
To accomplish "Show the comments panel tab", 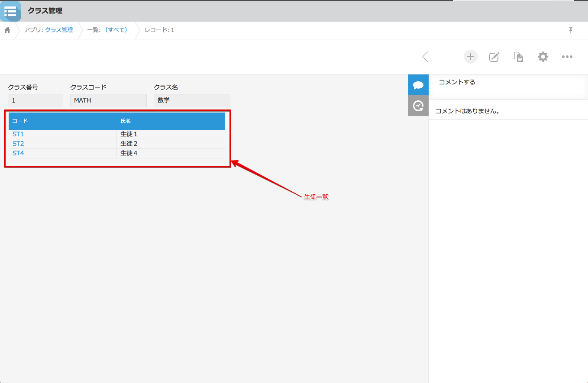I will (x=418, y=85).
